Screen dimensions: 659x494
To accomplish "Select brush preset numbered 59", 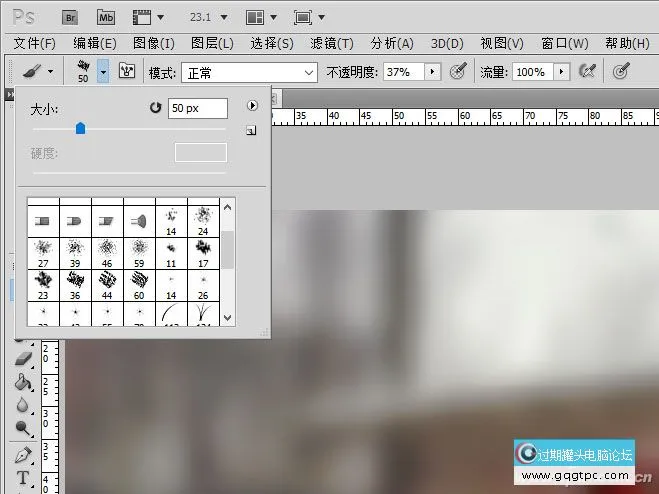I will (x=139, y=250).
